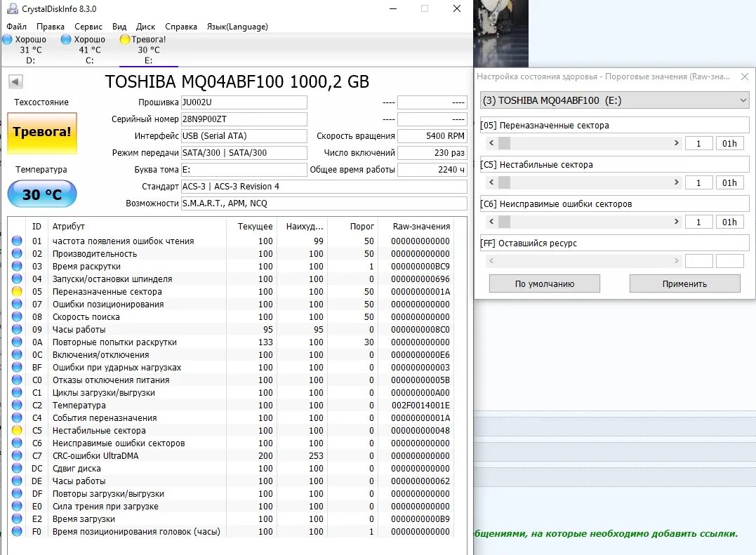This screenshot has width=756, height=555.
Task: Click left arrow of [05] threshold slider
Action: point(491,143)
